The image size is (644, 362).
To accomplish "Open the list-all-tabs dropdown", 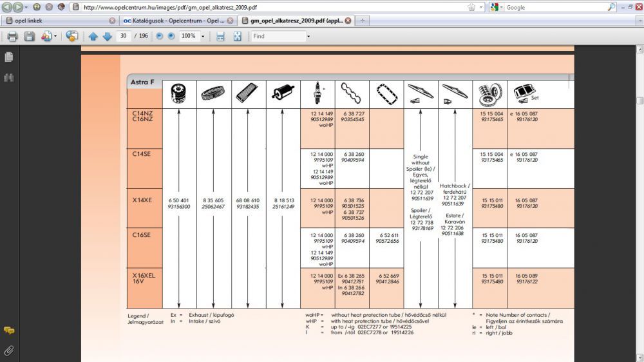I will (639, 21).
